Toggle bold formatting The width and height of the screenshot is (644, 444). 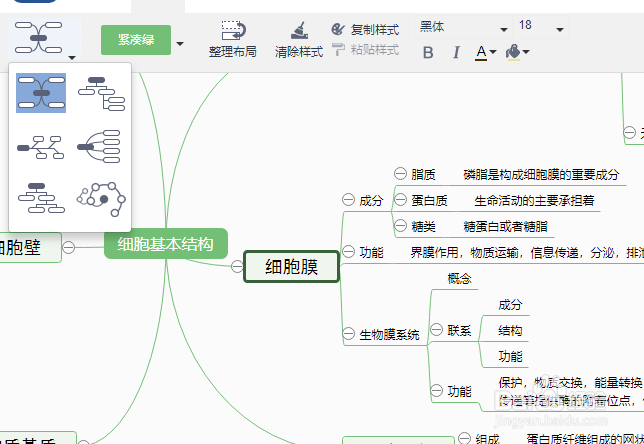click(428, 53)
